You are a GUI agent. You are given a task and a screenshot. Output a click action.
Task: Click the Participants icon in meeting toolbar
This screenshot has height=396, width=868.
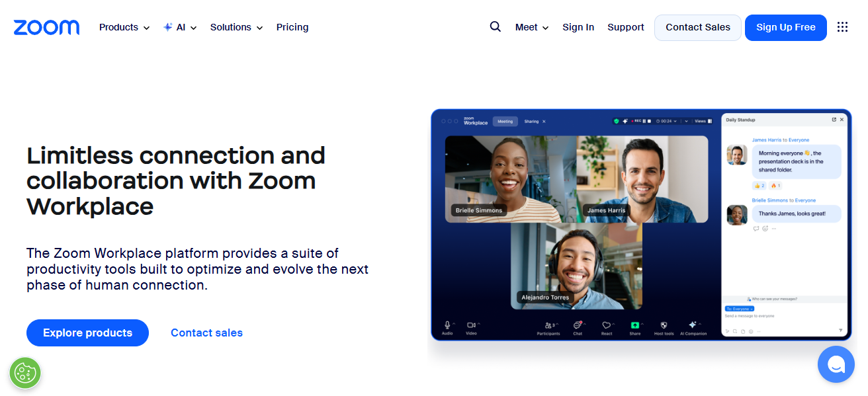pos(548,325)
